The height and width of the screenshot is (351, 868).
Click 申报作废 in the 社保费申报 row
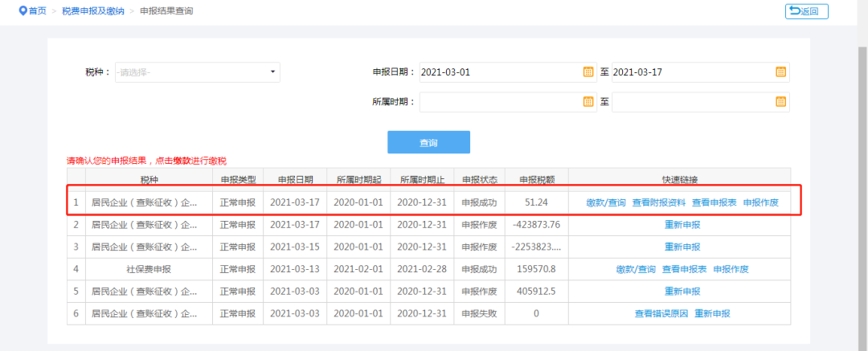point(731,270)
